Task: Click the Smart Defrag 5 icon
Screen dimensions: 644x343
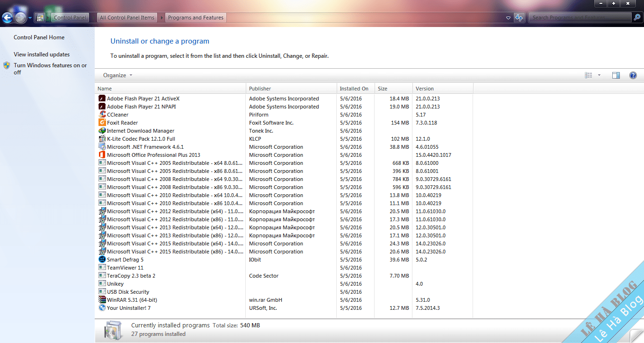Action: [x=102, y=260]
